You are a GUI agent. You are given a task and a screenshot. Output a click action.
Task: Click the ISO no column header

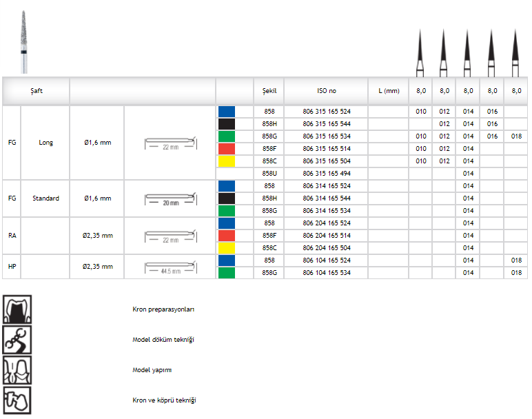click(326, 91)
